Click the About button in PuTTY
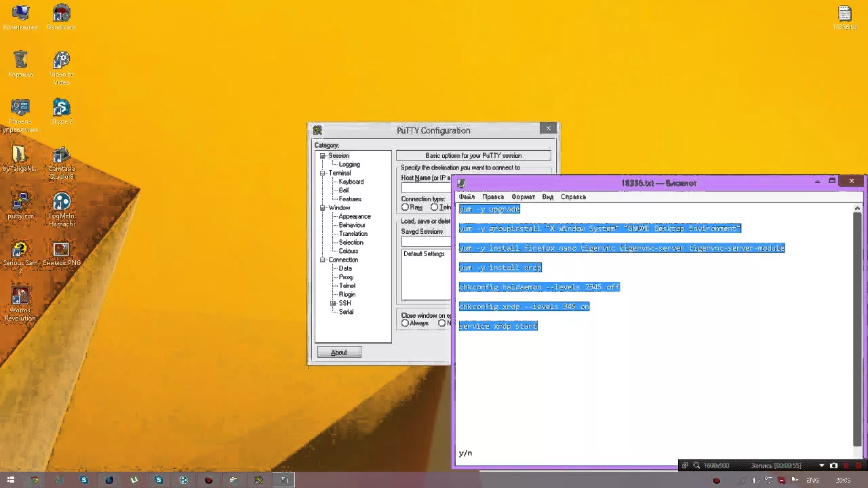Screen dimensions: 868x488 click(x=339, y=352)
